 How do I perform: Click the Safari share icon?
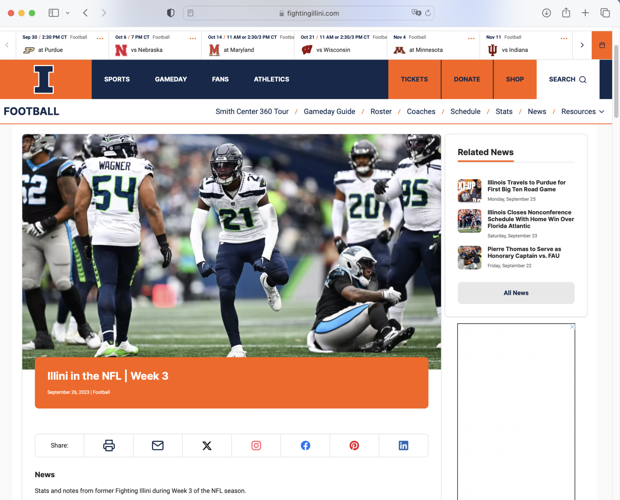click(566, 13)
